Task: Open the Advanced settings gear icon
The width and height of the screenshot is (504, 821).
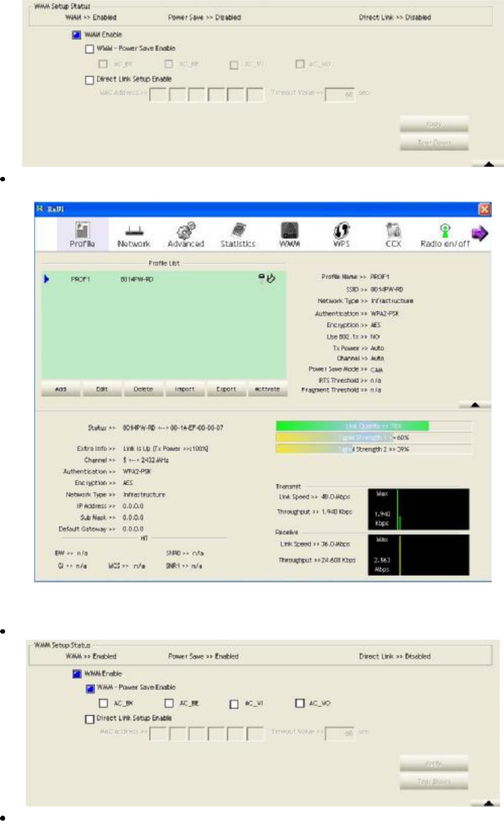Action: pos(186,233)
